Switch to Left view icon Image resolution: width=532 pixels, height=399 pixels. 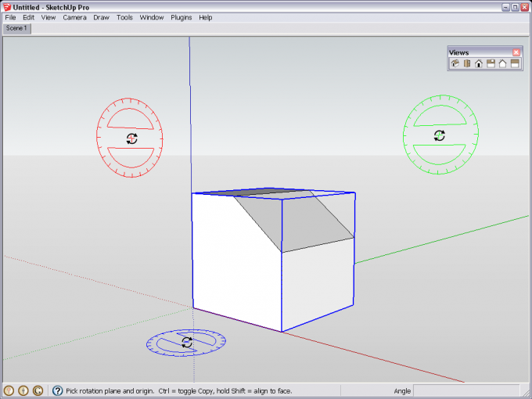[x=515, y=64]
